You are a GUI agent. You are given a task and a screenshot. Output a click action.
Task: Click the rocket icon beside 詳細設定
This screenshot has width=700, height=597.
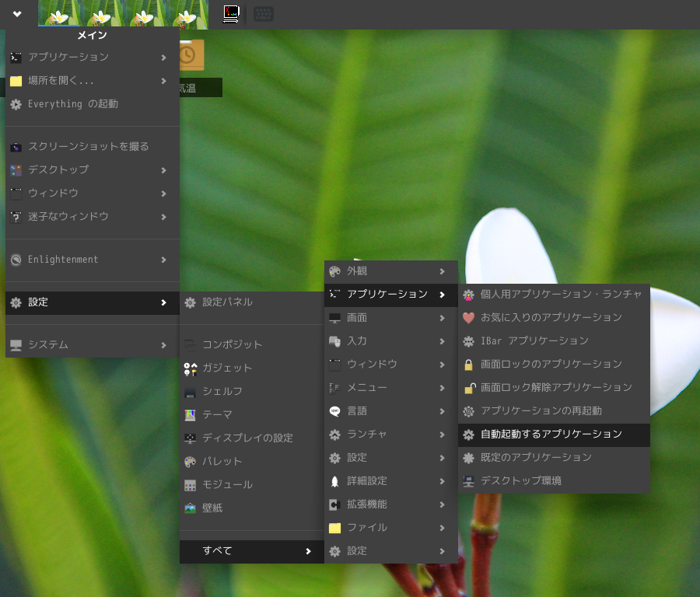(x=334, y=481)
